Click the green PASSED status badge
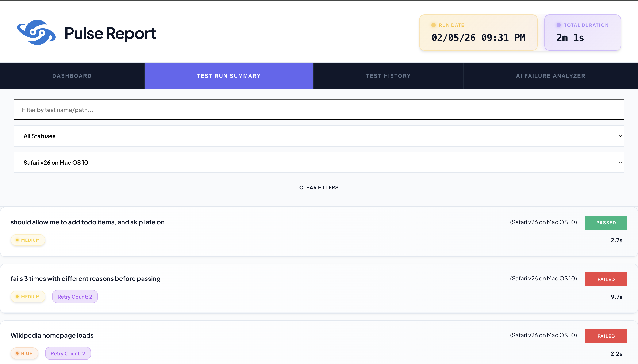The width and height of the screenshot is (638, 364). [606, 223]
